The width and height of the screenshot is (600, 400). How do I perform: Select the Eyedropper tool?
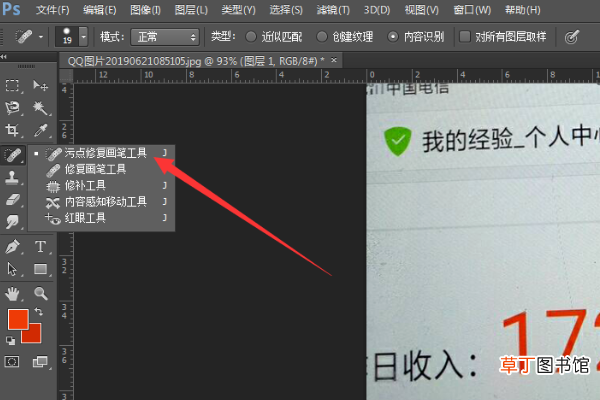point(41,130)
